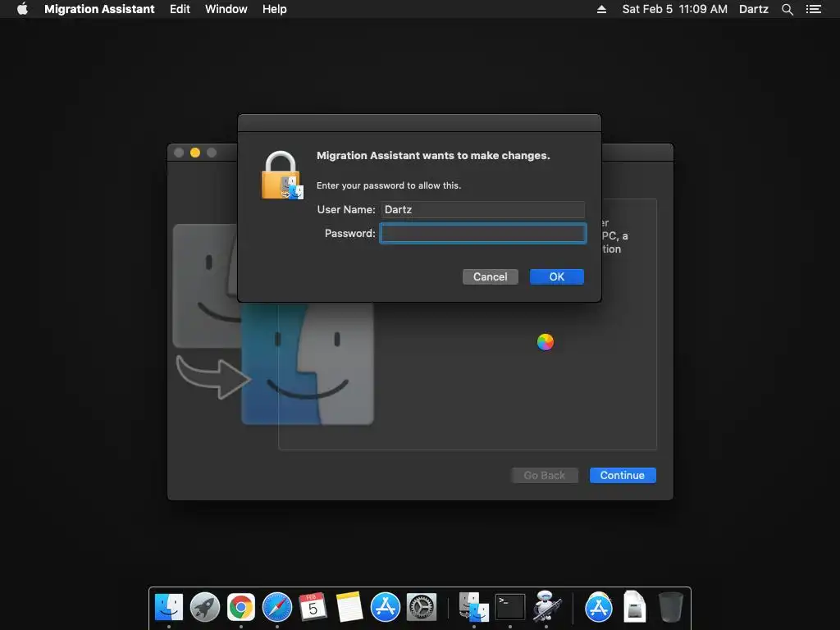Open Spotlight search in the menu bar
This screenshot has height=630, width=840.
click(x=787, y=9)
